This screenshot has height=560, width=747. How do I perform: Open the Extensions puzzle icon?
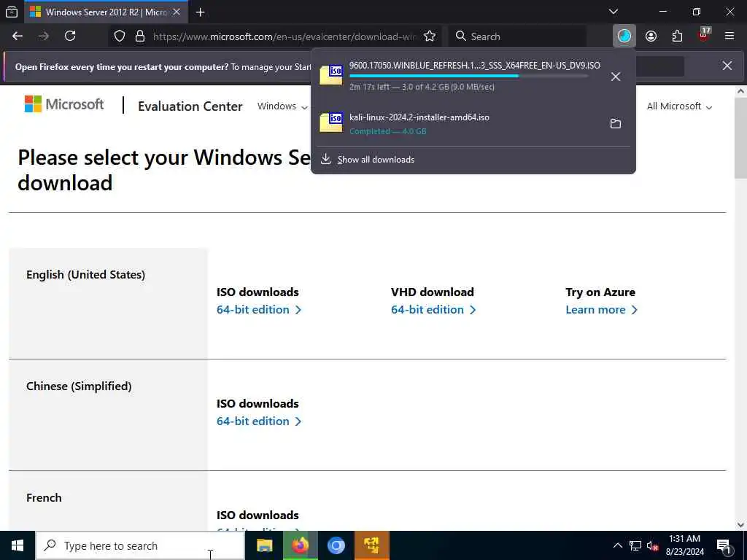(x=677, y=36)
